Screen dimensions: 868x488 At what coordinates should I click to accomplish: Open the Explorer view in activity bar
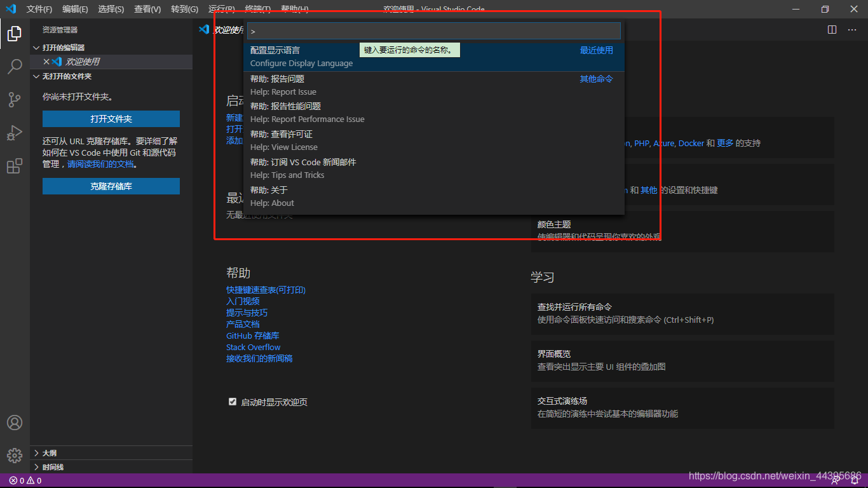point(15,34)
